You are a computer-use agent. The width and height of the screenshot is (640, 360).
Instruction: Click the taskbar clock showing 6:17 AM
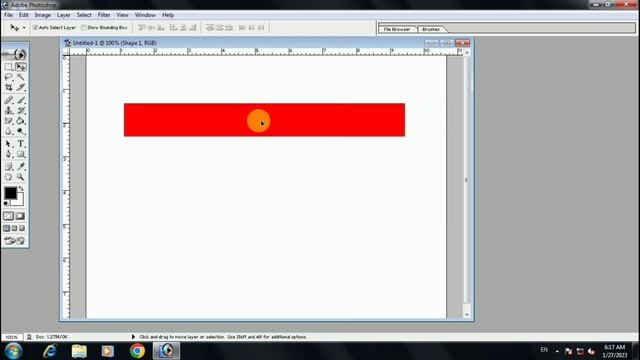(614, 351)
